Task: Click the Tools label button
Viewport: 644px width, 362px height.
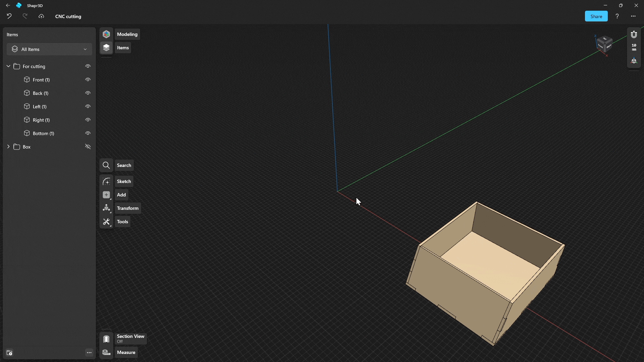Action: 122,222
